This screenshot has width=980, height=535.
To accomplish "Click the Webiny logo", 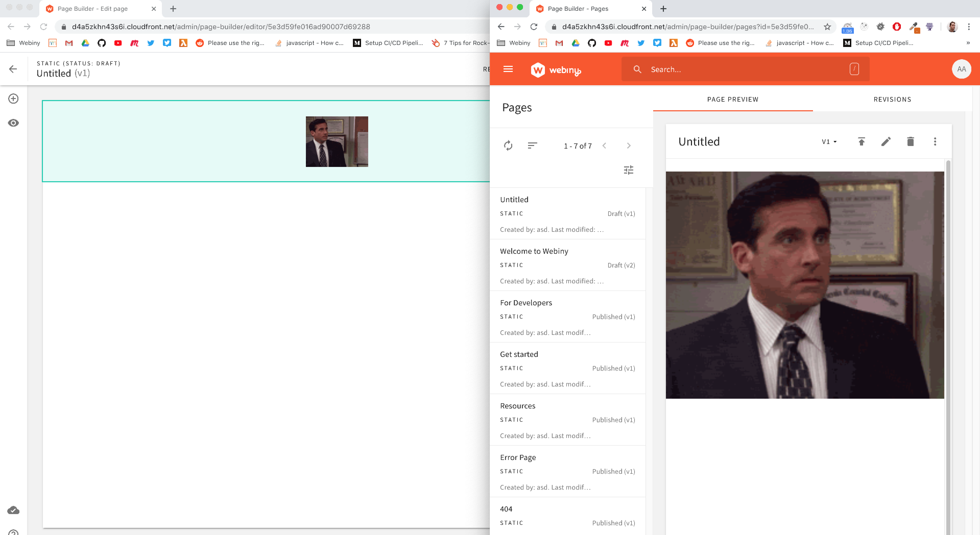I will [x=555, y=70].
